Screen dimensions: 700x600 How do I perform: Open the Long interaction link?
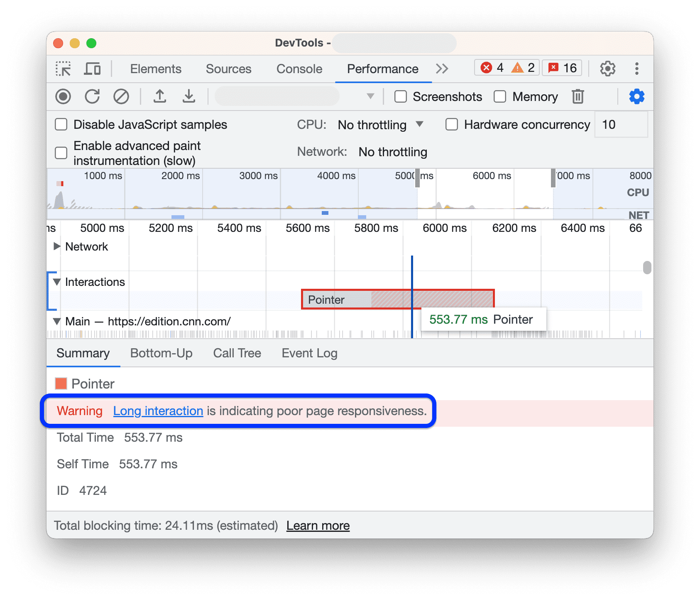(158, 411)
